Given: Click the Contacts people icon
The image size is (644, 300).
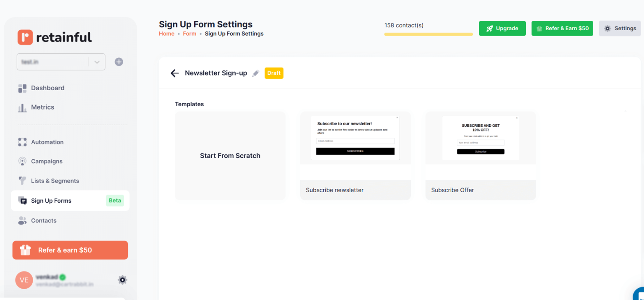Looking at the screenshot, I should pos(22,220).
